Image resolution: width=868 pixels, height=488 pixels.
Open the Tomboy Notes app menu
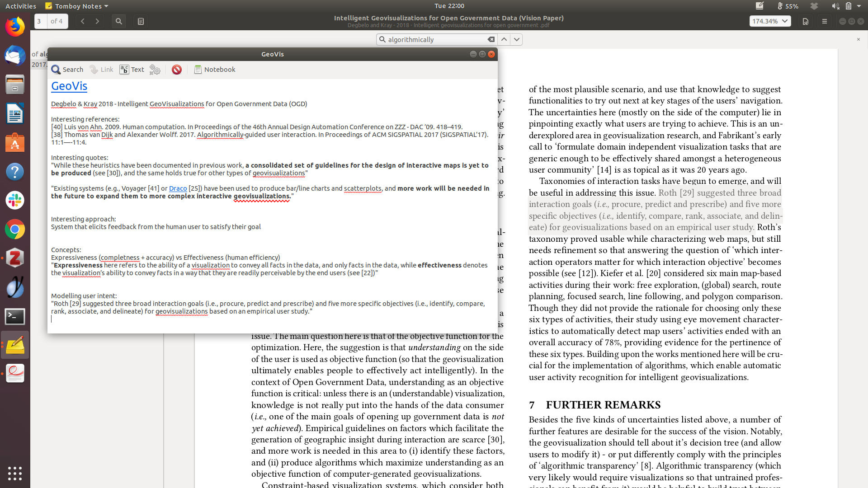pyautogui.click(x=77, y=6)
